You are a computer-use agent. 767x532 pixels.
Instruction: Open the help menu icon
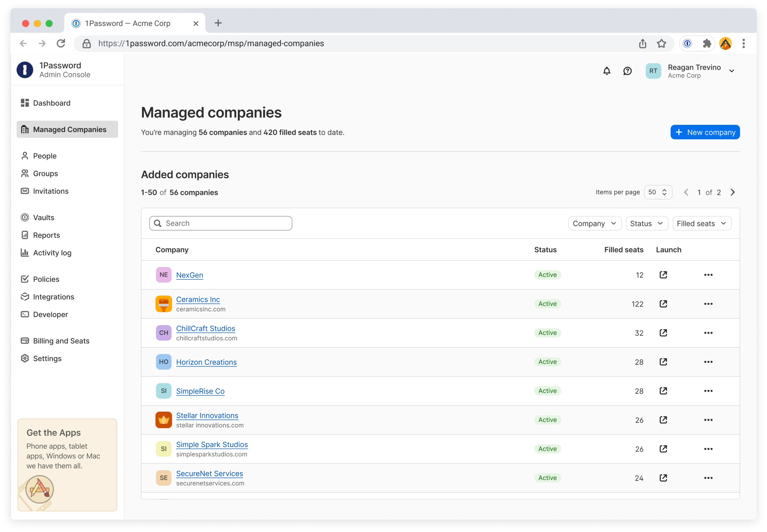click(627, 71)
